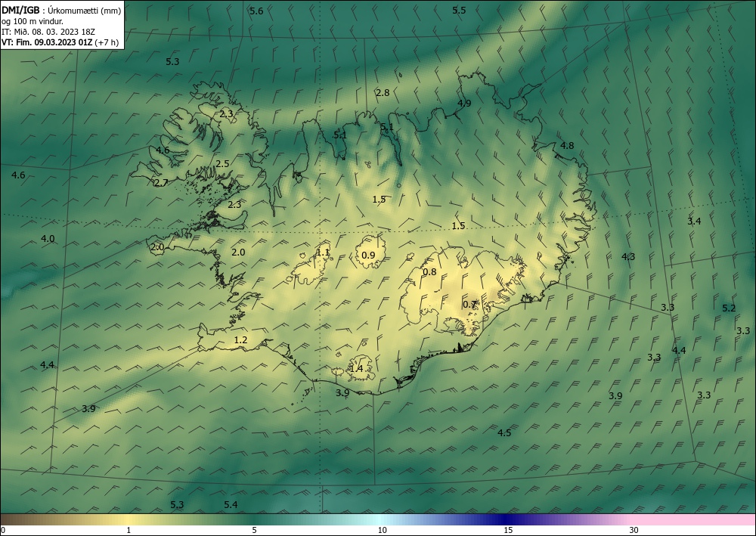This screenshot has width=756, height=536.
Task: Click the 1.1 value inside the glacier outline
Action: click(x=323, y=252)
